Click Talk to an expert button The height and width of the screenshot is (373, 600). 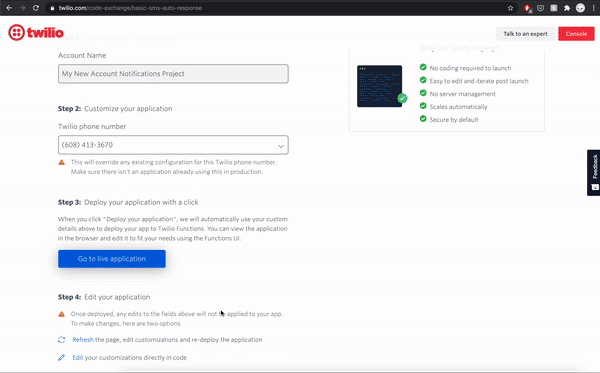click(525, 34)
